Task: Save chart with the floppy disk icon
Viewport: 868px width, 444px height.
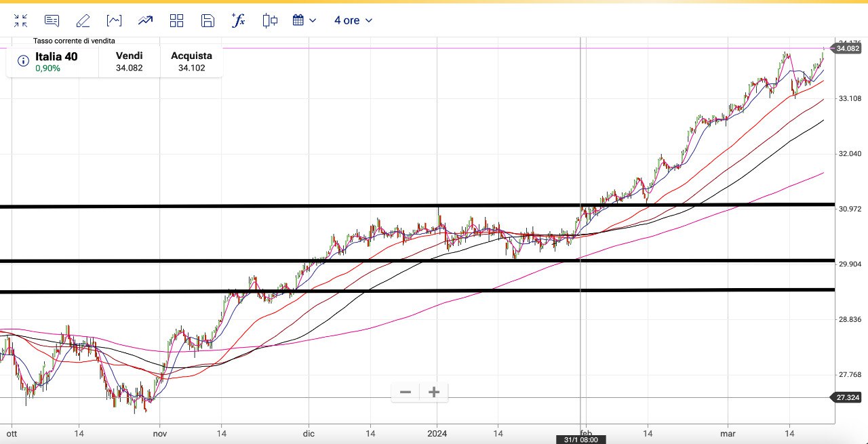Action: [208, 20]
